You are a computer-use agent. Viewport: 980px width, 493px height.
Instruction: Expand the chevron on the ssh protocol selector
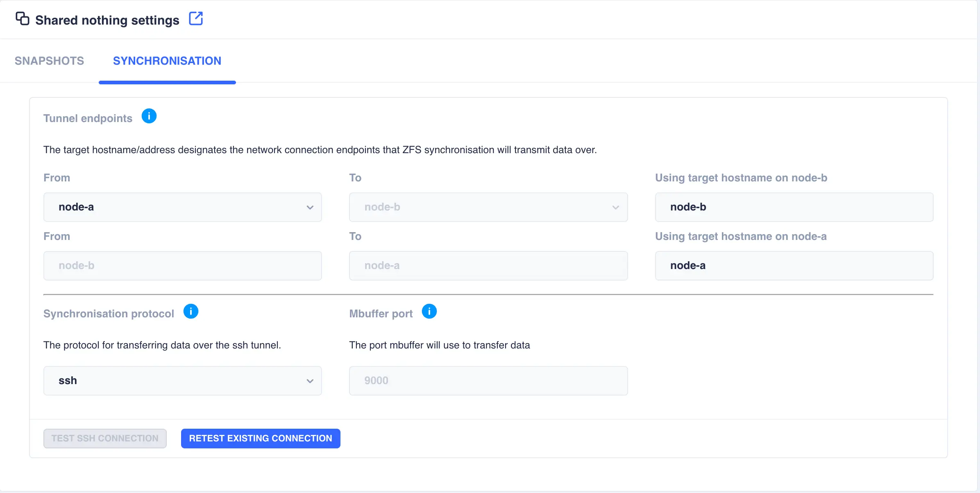(310, 380)
